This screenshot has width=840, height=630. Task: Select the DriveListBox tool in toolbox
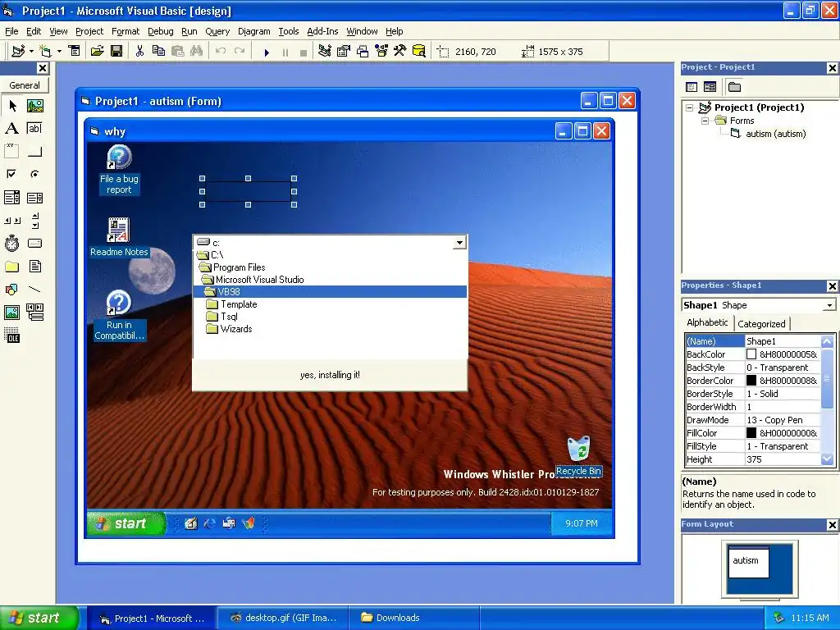coord(34,243)
